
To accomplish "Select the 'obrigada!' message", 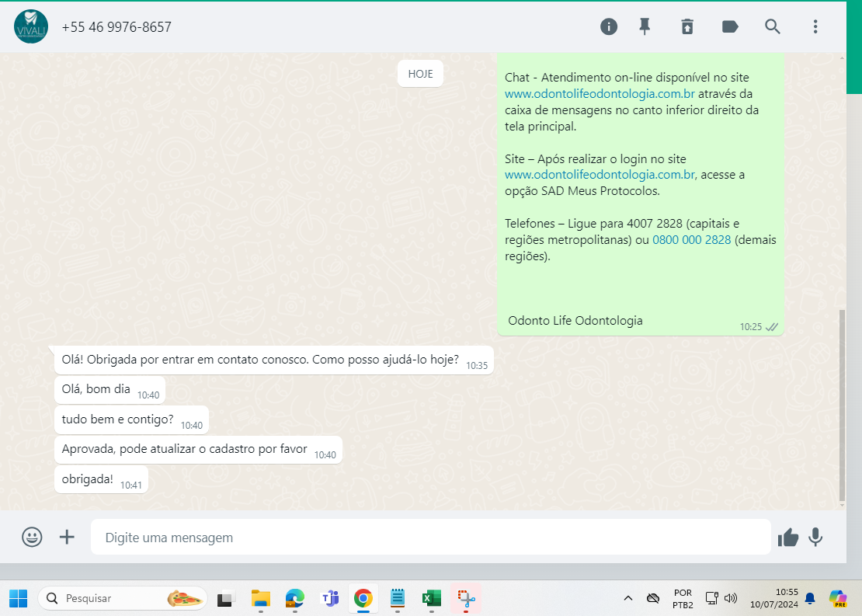I will [x=101, y=479].
